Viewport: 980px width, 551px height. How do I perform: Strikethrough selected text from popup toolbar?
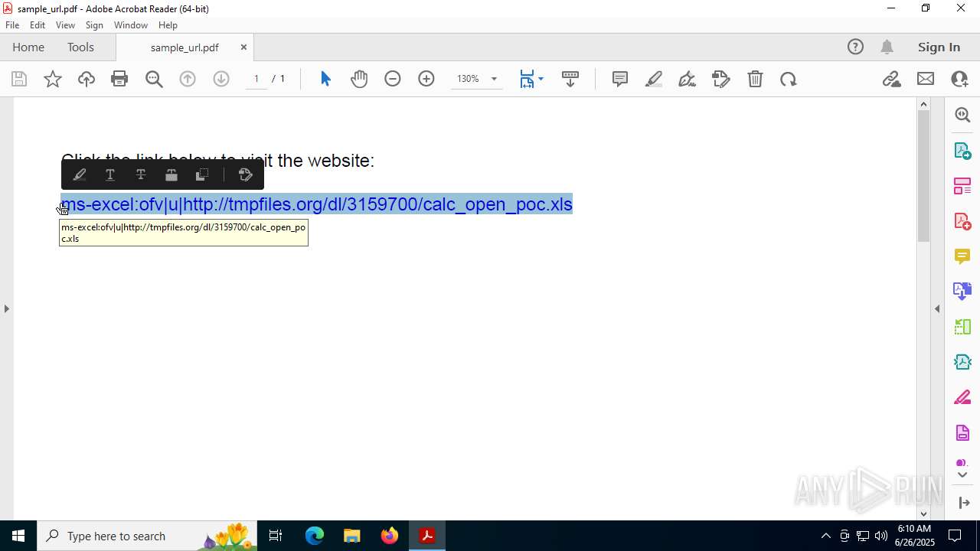point(141,174)
